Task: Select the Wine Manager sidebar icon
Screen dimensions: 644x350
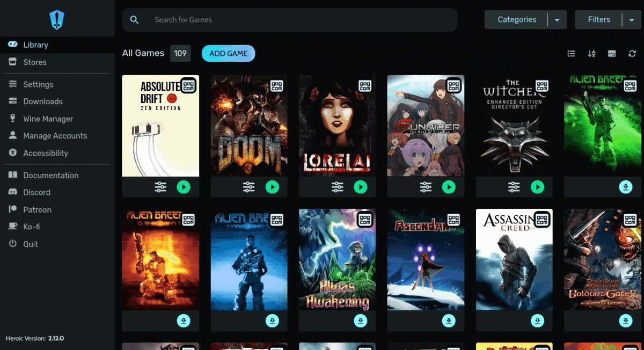Action: 12,118
